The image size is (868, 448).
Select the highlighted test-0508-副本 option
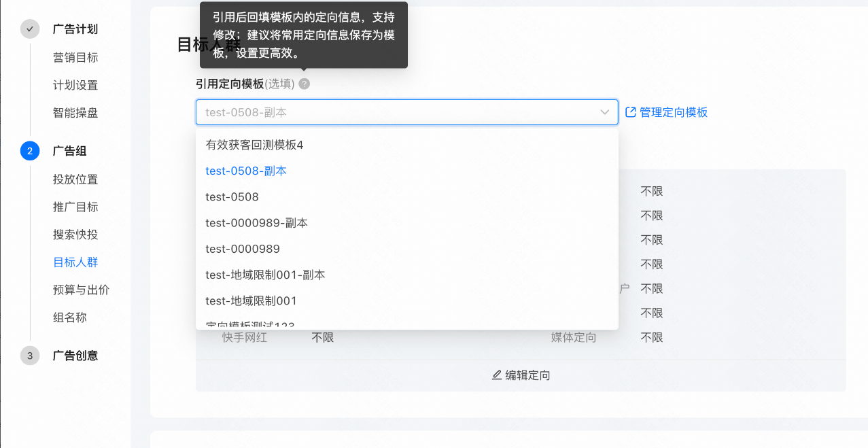tap(246, 171)
